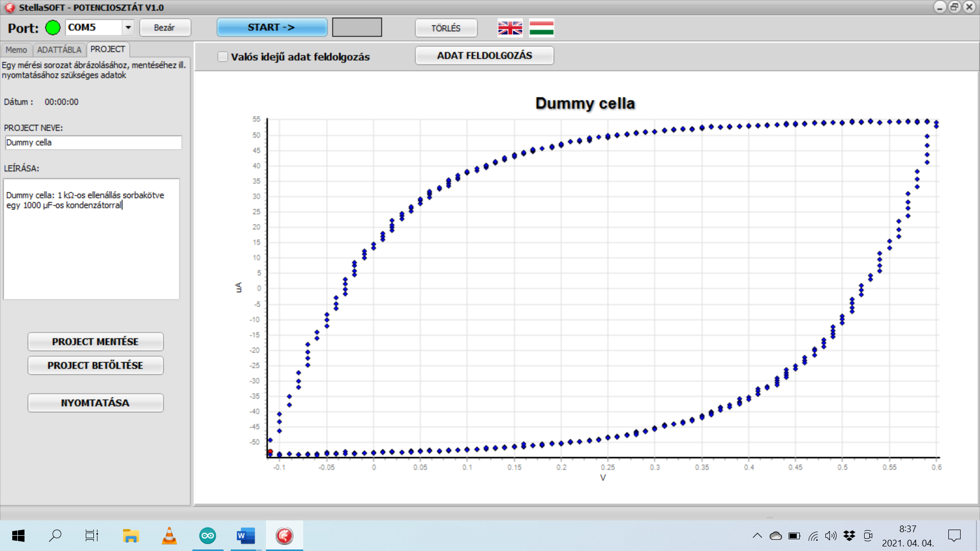Click the TÖRLÉS button
980x551 pixels.
pos(446,28)
